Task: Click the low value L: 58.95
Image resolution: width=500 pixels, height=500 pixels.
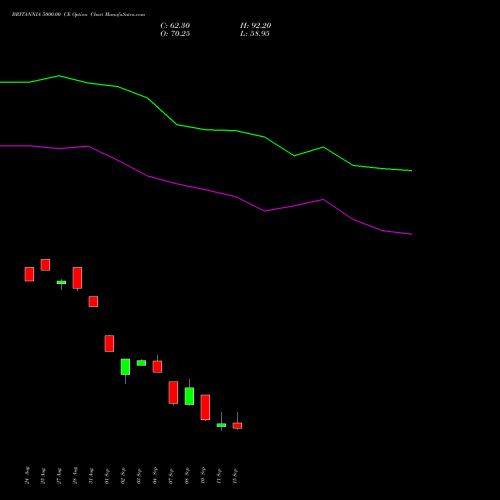Action: (255, 34)
